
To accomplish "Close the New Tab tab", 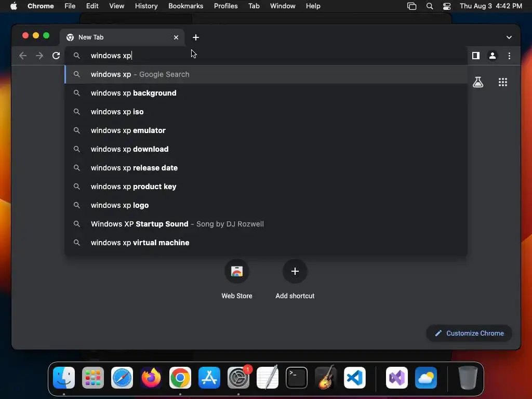I will (176, 37).
